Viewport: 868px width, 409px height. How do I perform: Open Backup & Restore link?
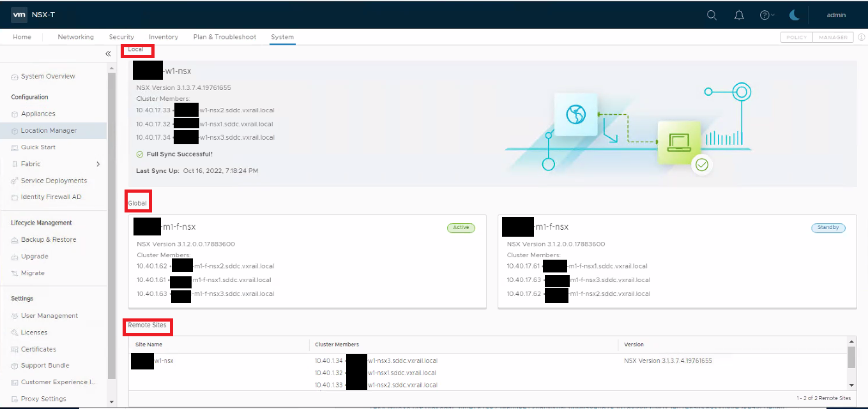click(x=49, y=240)
